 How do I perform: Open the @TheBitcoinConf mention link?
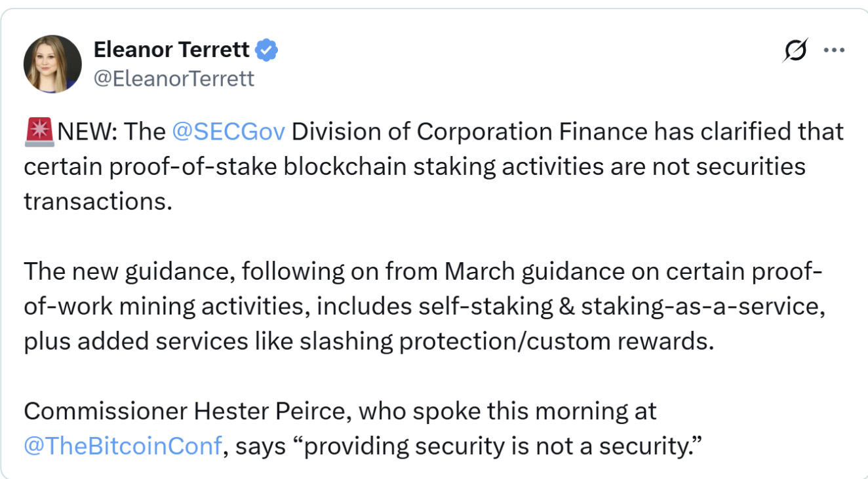(x=122, y=446)
